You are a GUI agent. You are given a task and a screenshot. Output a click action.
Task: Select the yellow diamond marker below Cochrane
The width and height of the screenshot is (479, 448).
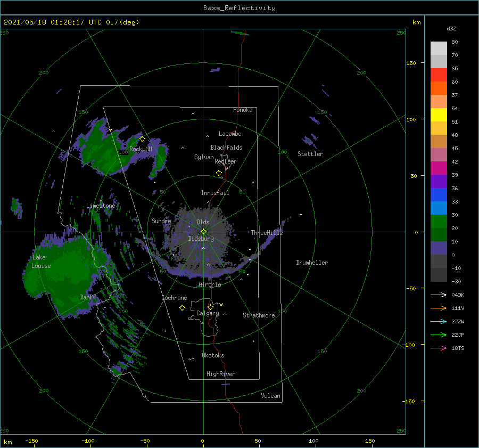(182, 308)
